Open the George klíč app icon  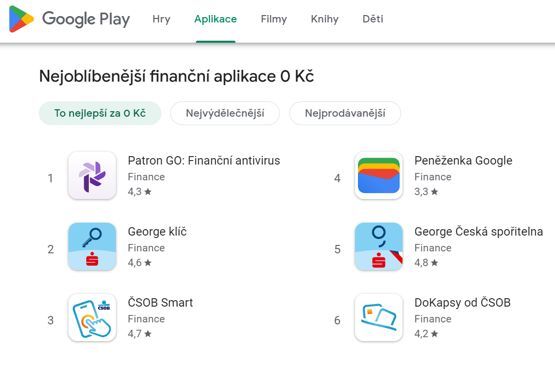click(92, 247)
